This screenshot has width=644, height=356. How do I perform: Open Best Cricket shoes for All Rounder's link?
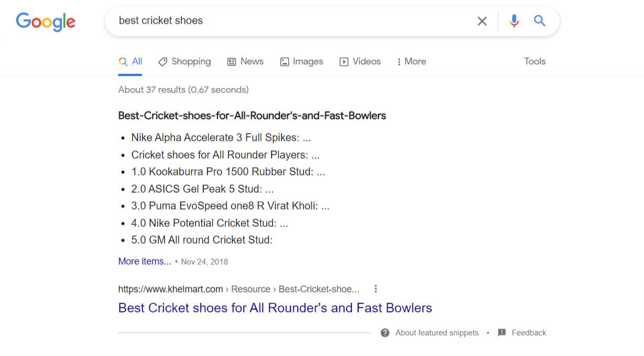pos(275,308)
